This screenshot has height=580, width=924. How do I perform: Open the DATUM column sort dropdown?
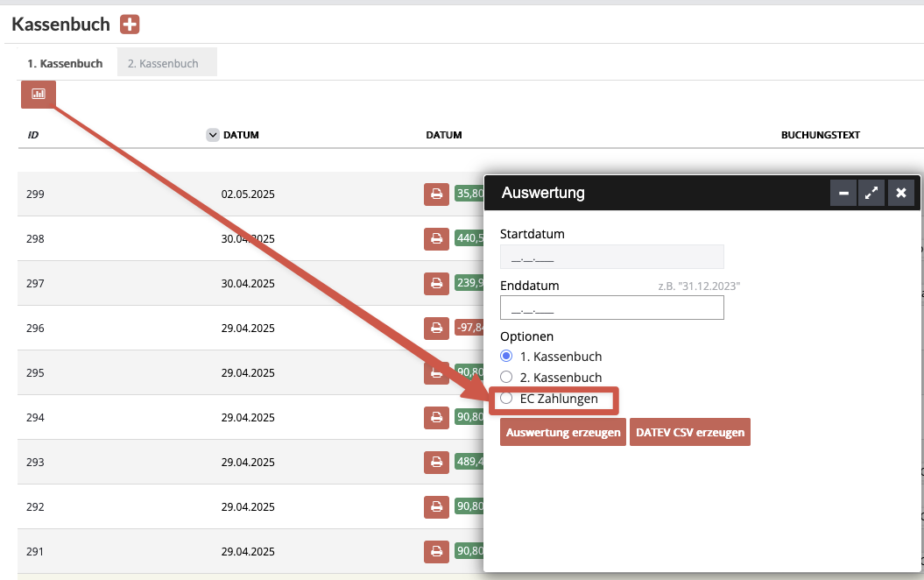tap(212, 134)
